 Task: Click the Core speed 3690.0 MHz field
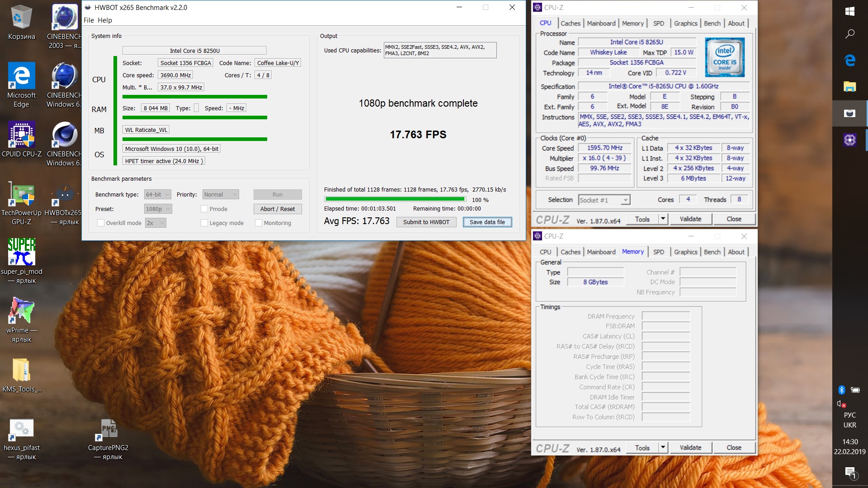pyautogui.click(x=175, y=75)
